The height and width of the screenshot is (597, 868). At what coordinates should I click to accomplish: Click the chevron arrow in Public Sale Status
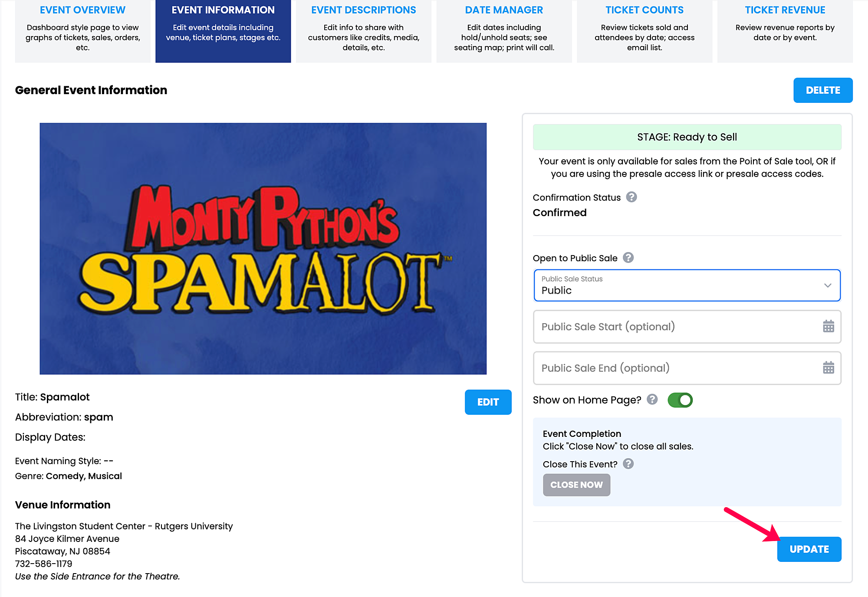827,285
